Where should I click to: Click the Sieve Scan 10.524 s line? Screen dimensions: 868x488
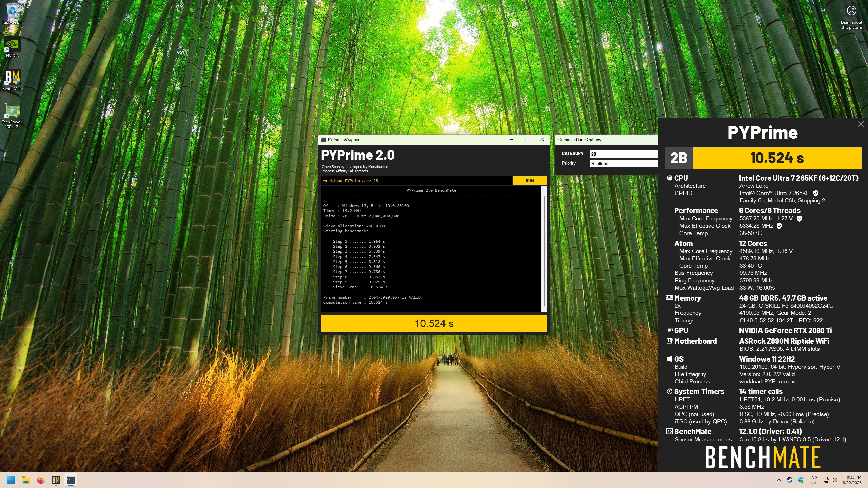coord(360,287)
